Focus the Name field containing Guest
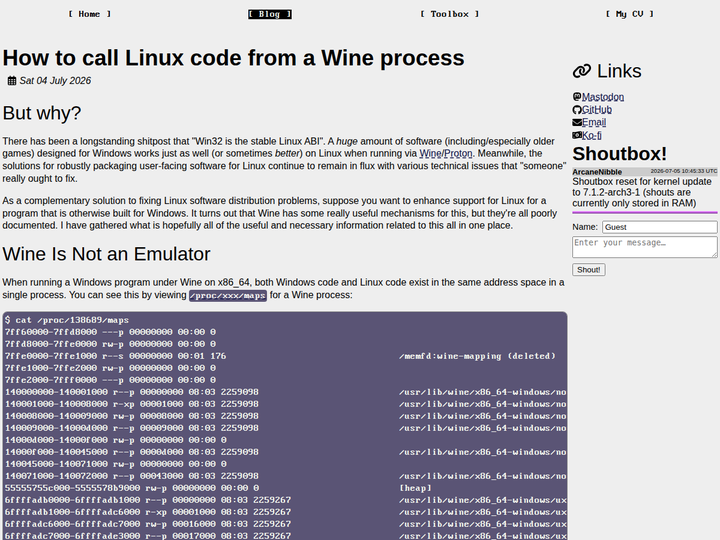The height and width of the screenshot is (540, 720). point(659,227)
